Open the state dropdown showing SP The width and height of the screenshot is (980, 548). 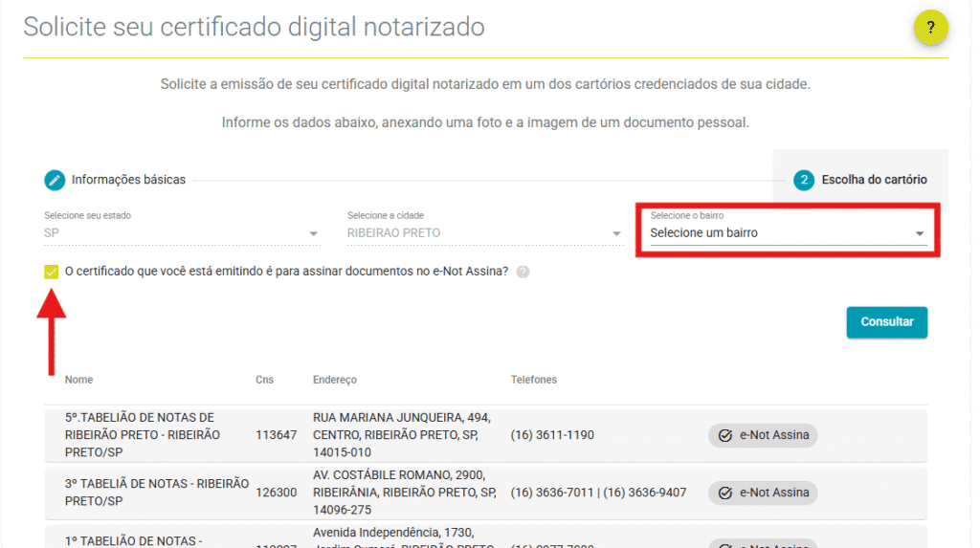click(181, 232)
